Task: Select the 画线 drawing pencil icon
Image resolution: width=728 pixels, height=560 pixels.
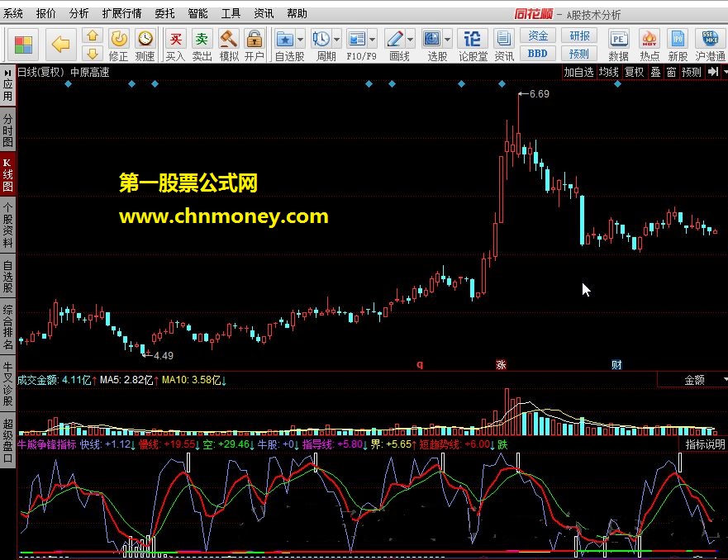Action: 395,39
